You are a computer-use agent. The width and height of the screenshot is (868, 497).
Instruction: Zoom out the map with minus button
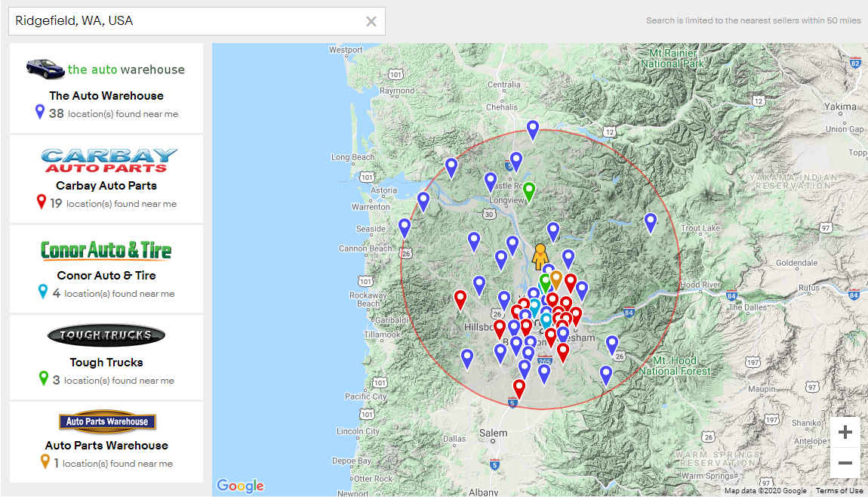(845, 463)
